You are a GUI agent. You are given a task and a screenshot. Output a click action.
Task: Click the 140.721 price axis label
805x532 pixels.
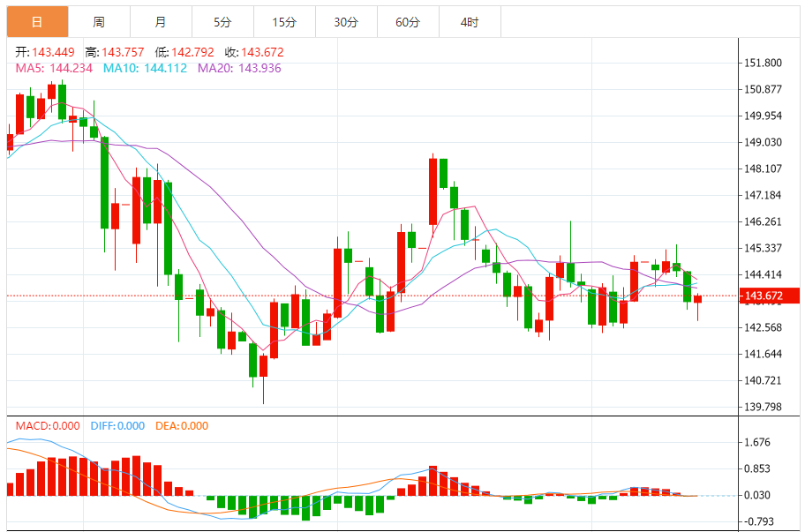click(763, 380)
